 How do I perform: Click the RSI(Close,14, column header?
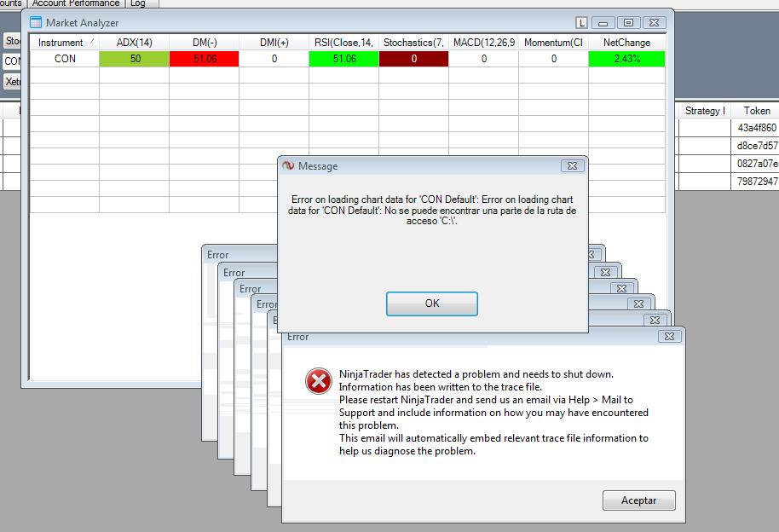coord(343,43)
